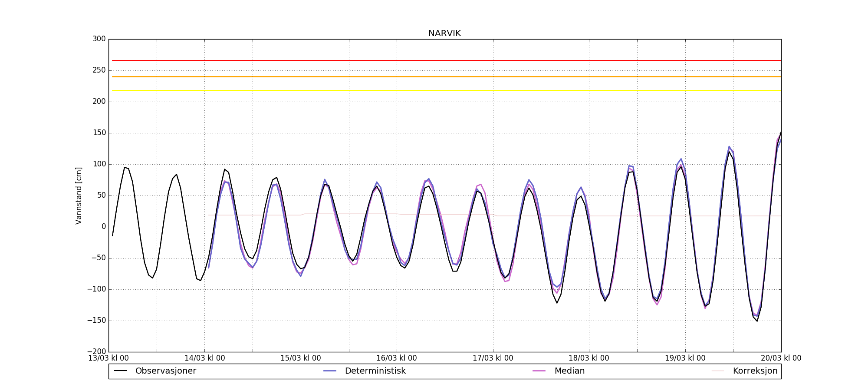Click the NARVIK chart title
The width and height of the screenshot is (868, 391).
point(444,33)
